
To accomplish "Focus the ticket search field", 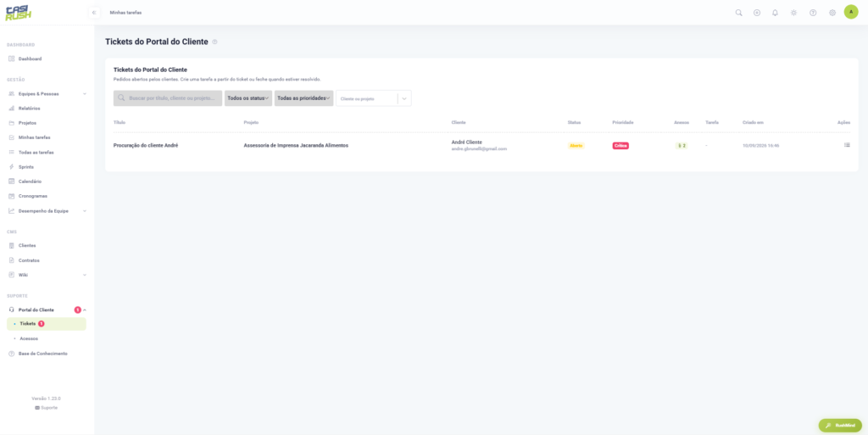I will (168, 98).
